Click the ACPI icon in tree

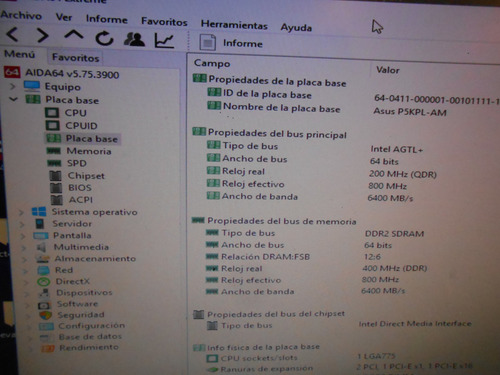point(57,200)
